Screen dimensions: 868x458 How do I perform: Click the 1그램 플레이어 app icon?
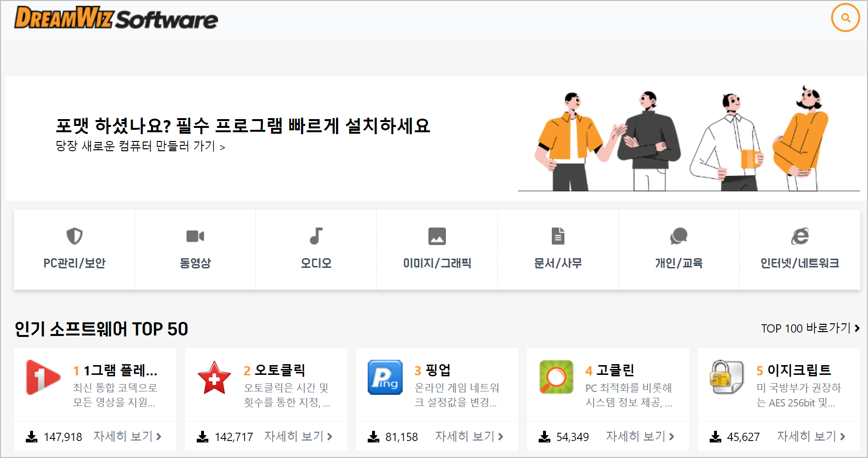pos(43,377)
